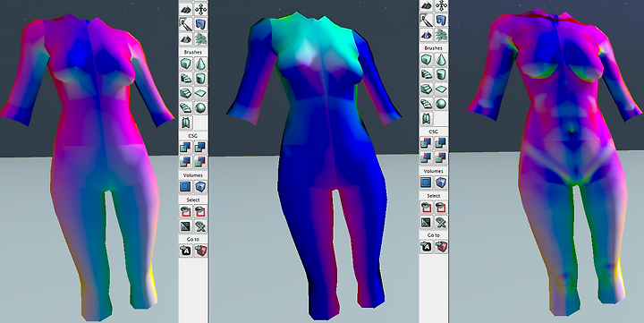This screenshot has width=644, height=323.
Task: Open Add Volume cube in left toolbar
Action: click(200, 187)
